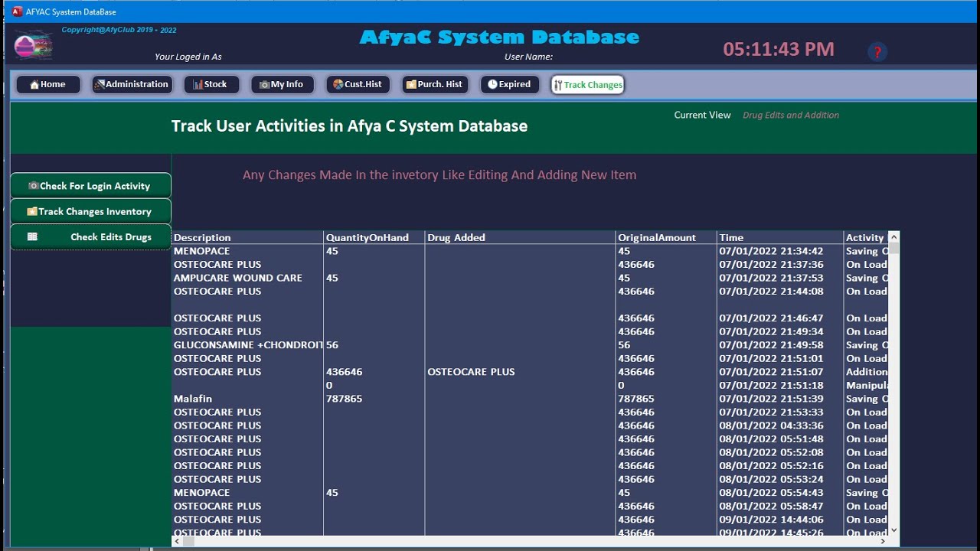Click 787865 in the QuantityOnHand column
Image resolution: width=980 pixels, height=551 pixels.
(x=374, y=399)
